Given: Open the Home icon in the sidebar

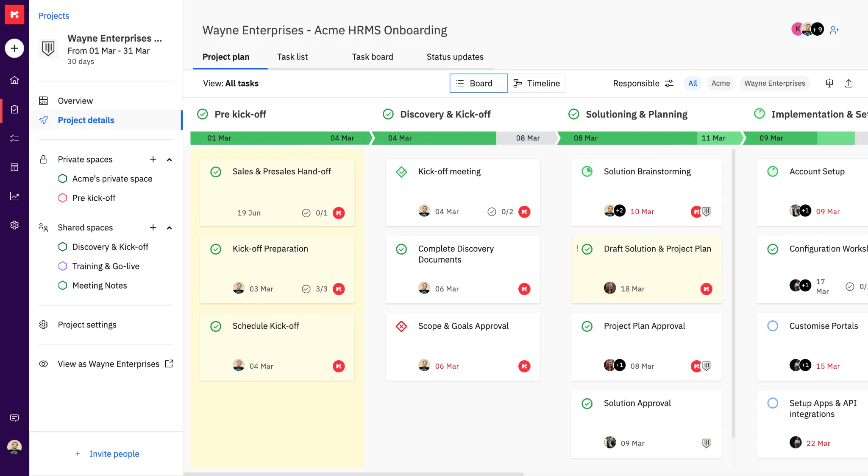Looking at the screenshot, I should [x=14, y=80].
